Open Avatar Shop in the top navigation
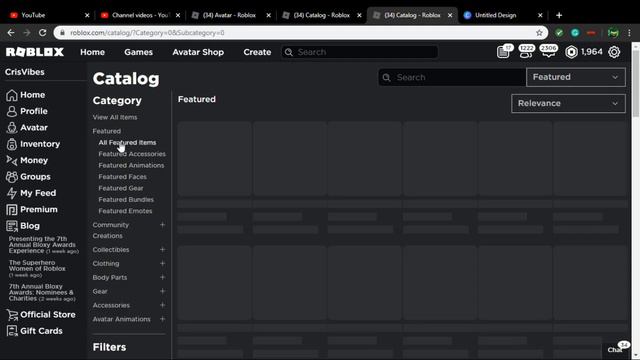The height and width of the screenshot is (360, 640). click(x=198, y=52)
